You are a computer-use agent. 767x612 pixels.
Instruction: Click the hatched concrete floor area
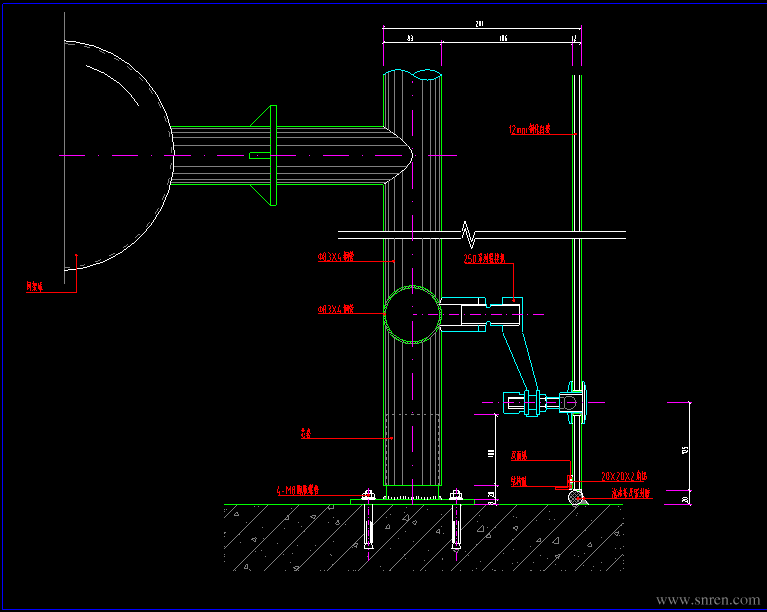[424, 537]
